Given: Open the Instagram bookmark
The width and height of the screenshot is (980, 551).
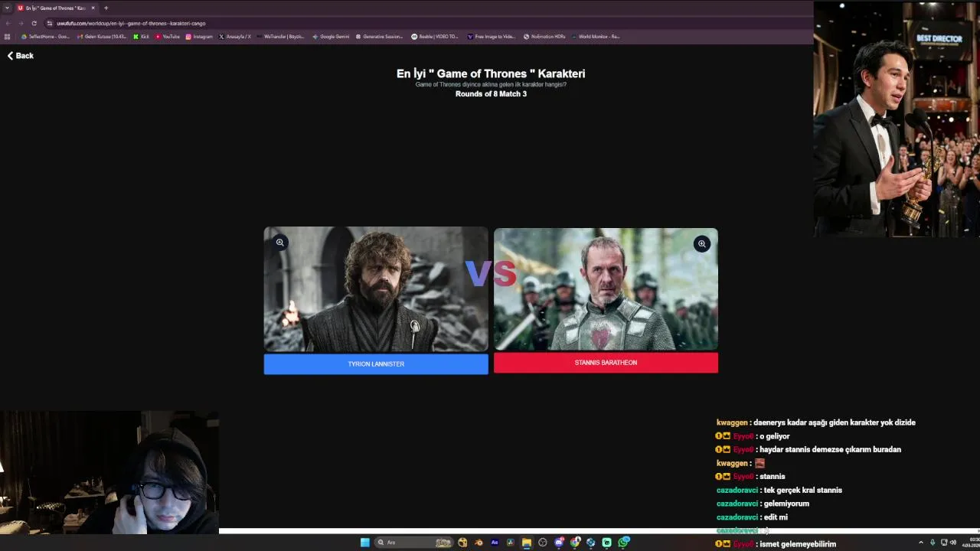Looking at the screenshot, I should pyautogui.click(x=199, y=37).
